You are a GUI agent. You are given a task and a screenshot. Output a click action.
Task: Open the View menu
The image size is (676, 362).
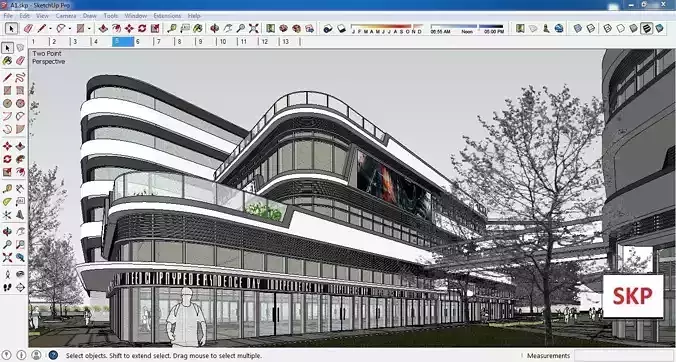tap(42, 16)
